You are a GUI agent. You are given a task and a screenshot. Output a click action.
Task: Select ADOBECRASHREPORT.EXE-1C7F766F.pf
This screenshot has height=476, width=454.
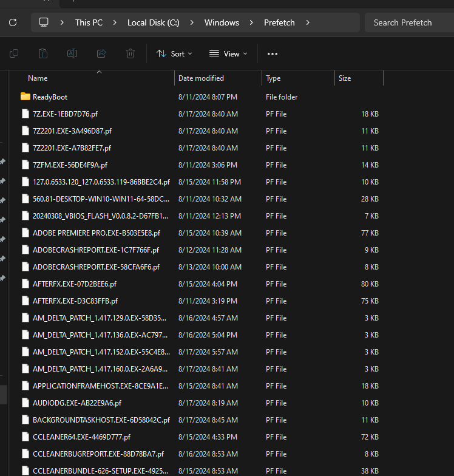click(x=96, y=250)
